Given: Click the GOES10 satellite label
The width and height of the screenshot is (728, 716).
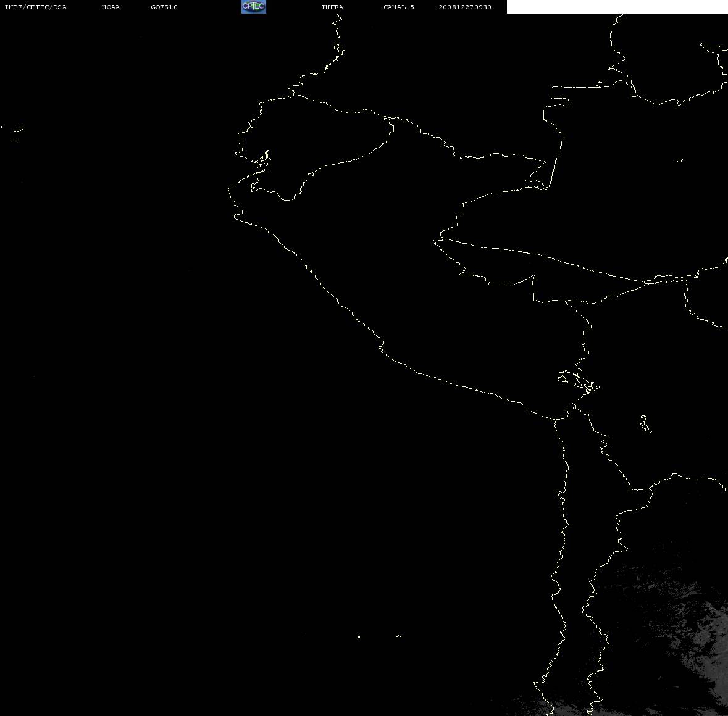Looking at the screenshot, I should (x=164, y=7).
